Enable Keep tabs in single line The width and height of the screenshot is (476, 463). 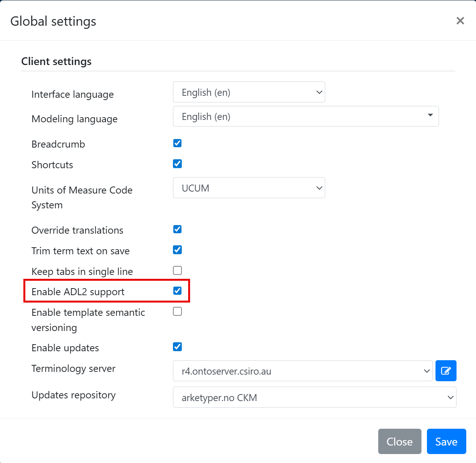point(177,271)
